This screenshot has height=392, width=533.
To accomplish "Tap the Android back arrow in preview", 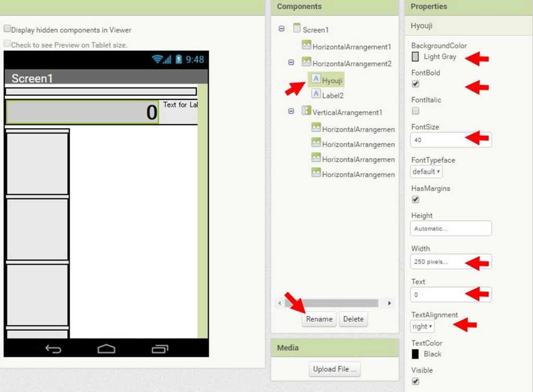I will (54, 349).
